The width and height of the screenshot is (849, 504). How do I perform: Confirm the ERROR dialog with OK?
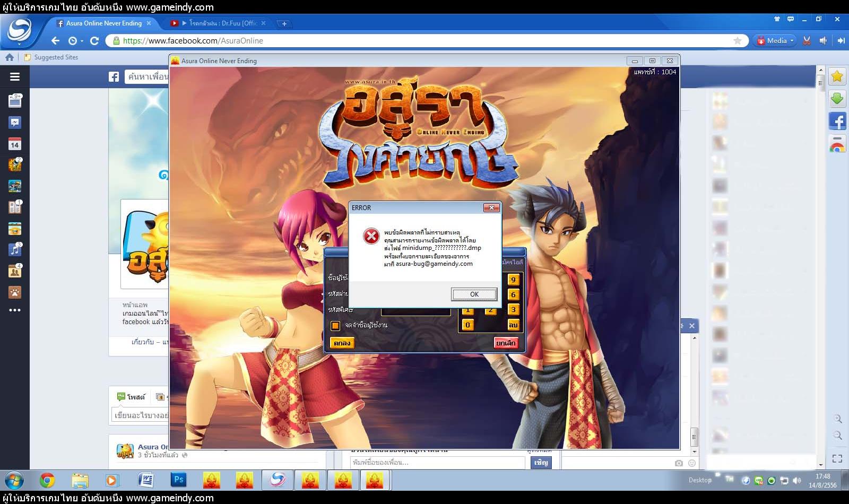click(474, 294)
